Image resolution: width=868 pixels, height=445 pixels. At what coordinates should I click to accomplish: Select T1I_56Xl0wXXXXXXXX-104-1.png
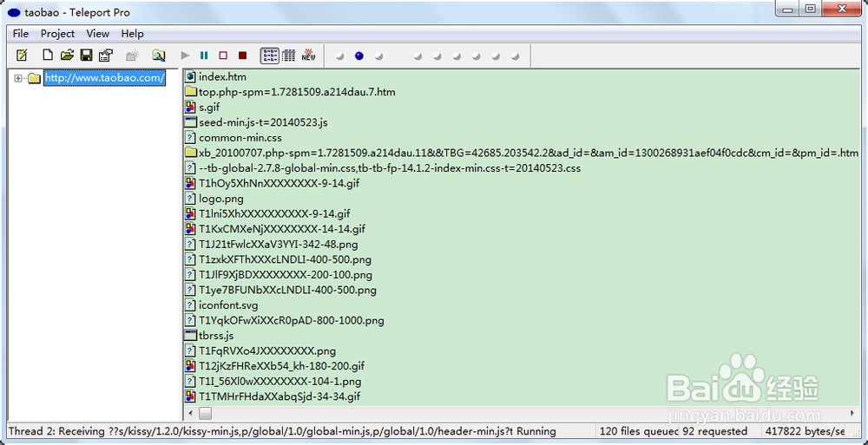pyautogui.click(x=280, y=382)
